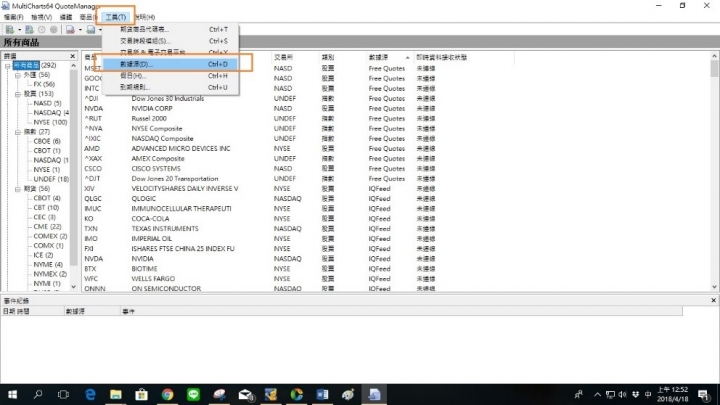
Task: Open Google Chrome from taskbar
Action: 168,394
